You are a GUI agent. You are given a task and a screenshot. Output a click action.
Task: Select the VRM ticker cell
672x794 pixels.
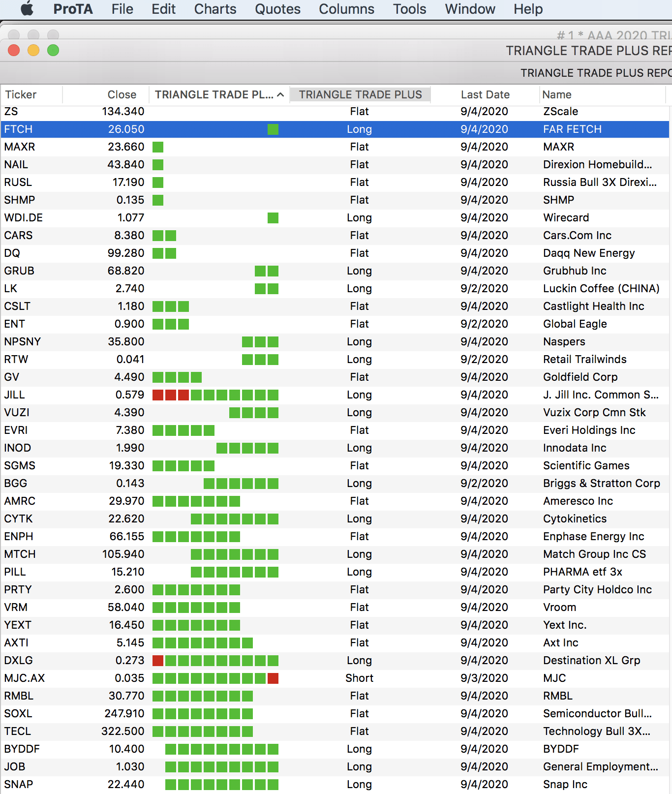(16, 608)
